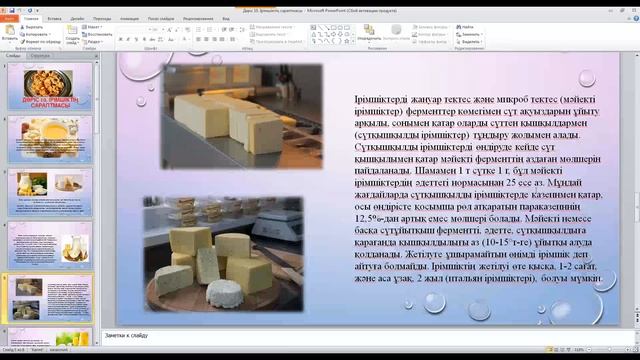Open the Change Case (Aa) dropdown
Screen dimensions: 640x360
coord(171,40)
